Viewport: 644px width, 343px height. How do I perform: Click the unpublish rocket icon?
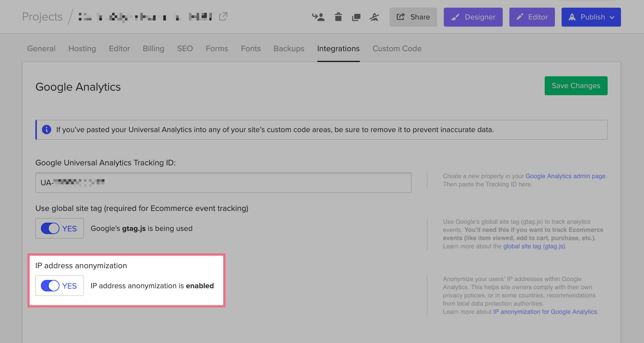point(374,17)
